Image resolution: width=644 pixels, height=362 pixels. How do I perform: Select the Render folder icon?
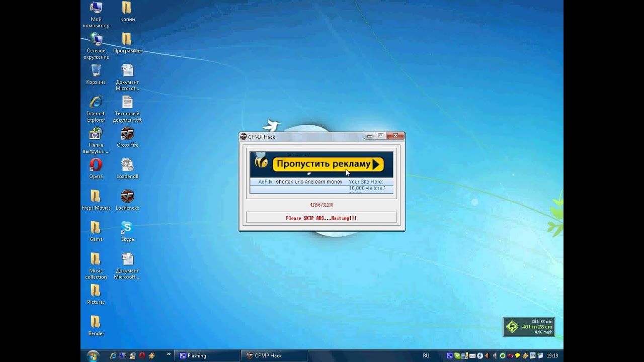pos(96,326)
